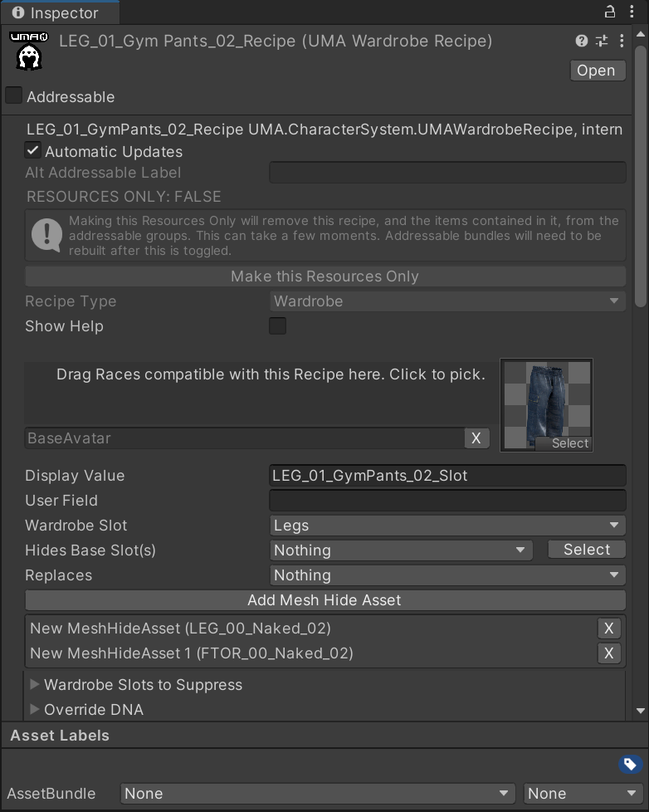Remove the FTOR_00_Naked_02 mesh hide asset
649x812 pixels.
(609, 653)
